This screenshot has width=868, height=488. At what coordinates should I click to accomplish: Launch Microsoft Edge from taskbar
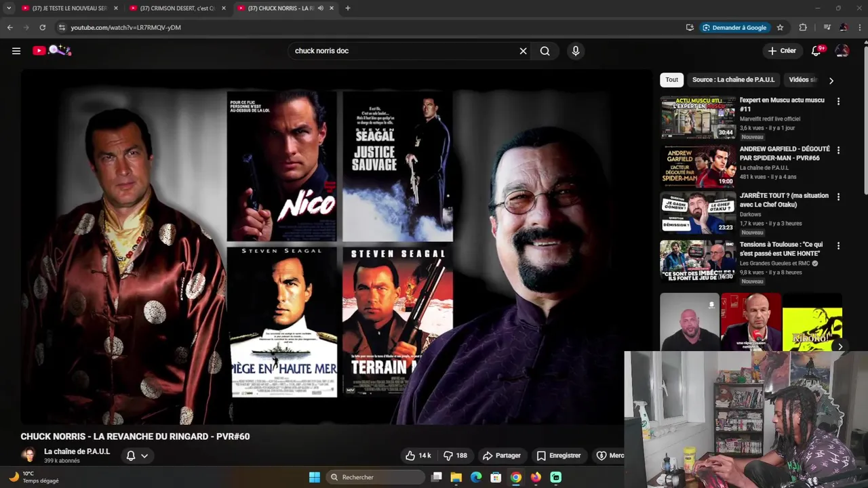[x=476, y=477]
